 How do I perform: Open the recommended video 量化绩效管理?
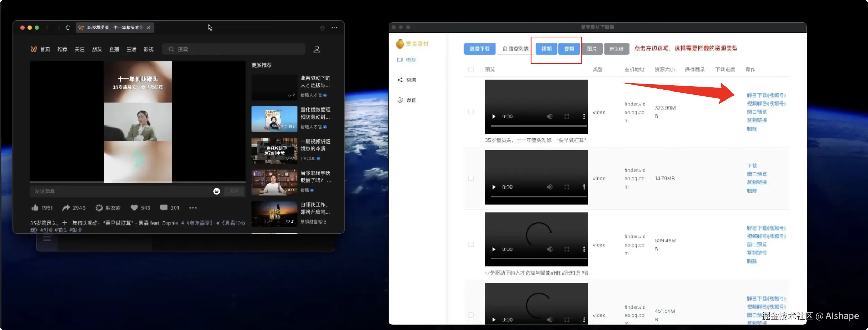point(291,119)
